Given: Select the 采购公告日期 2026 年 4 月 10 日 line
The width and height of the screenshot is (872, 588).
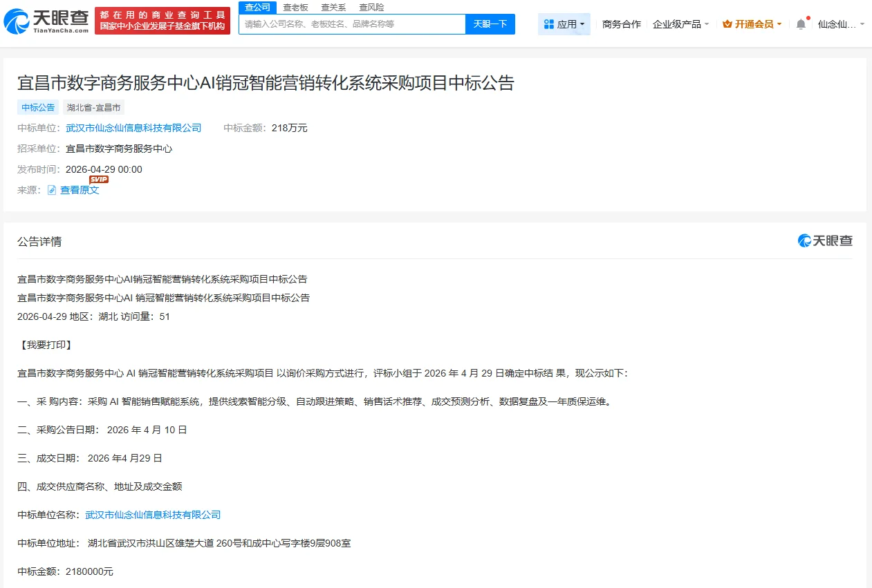Looking at the screenshot, I should (102, 430).
